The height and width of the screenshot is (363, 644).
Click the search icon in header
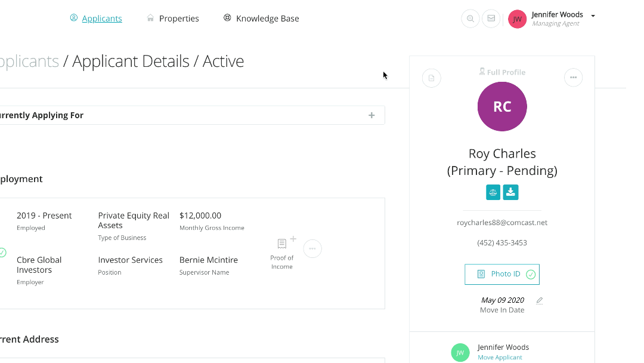(470, 19)
